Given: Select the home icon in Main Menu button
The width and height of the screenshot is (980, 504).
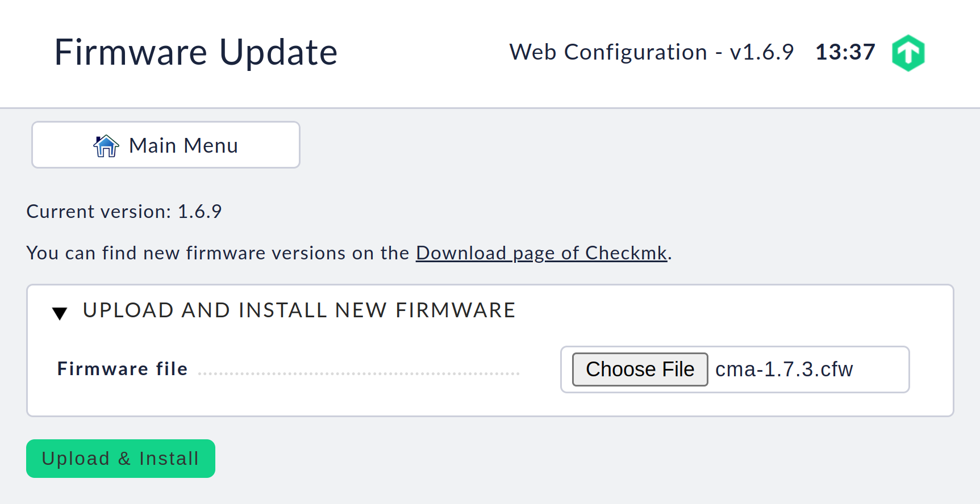Looking at the screenshot, I should pos(106,145).
